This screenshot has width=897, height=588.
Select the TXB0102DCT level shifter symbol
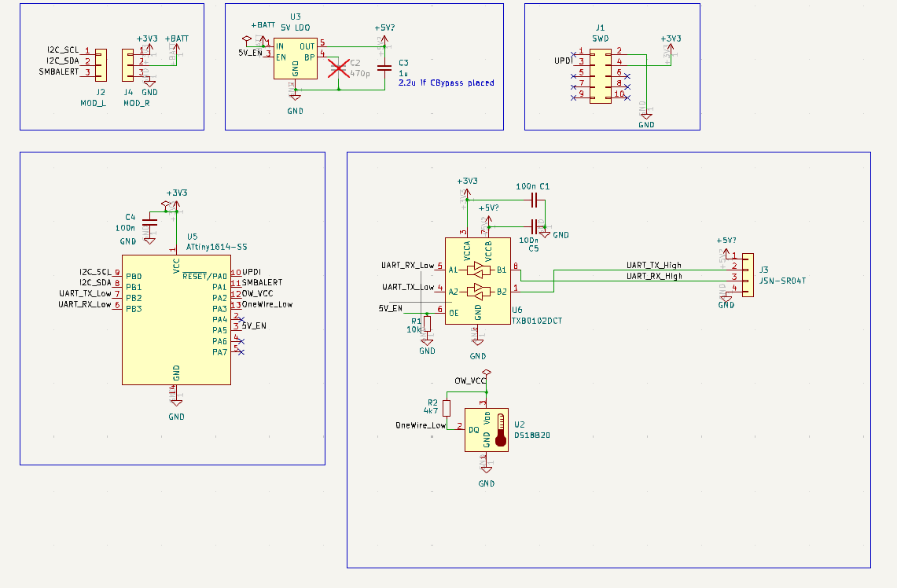477,281
